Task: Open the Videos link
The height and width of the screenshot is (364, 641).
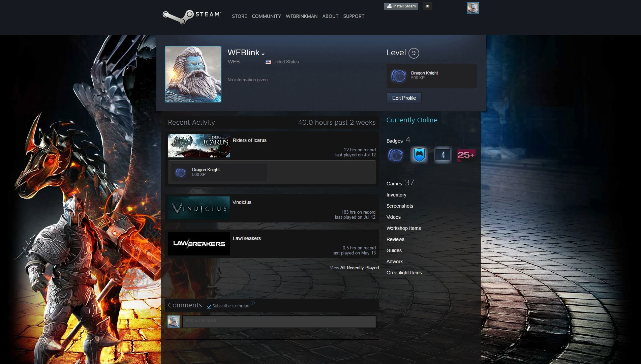Action: pos(394,217)
